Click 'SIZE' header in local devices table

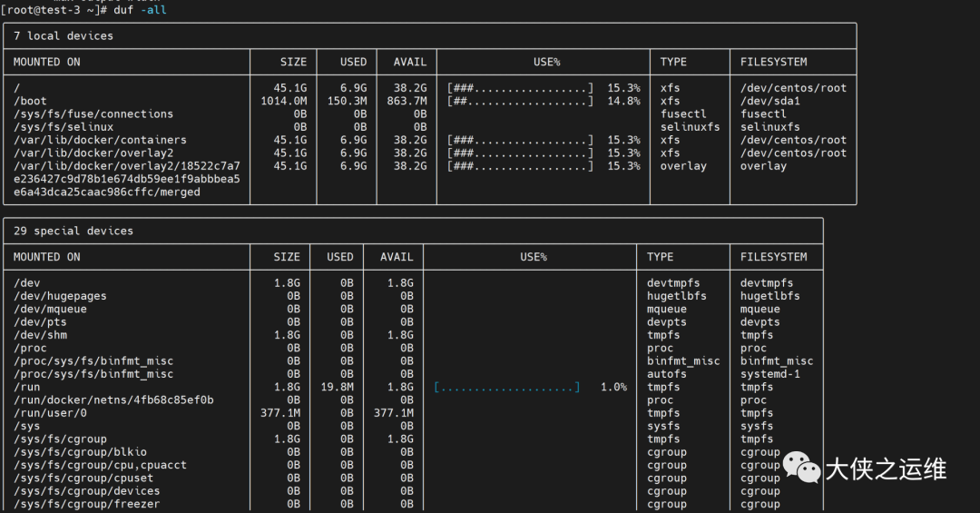(x=293, y=62)
